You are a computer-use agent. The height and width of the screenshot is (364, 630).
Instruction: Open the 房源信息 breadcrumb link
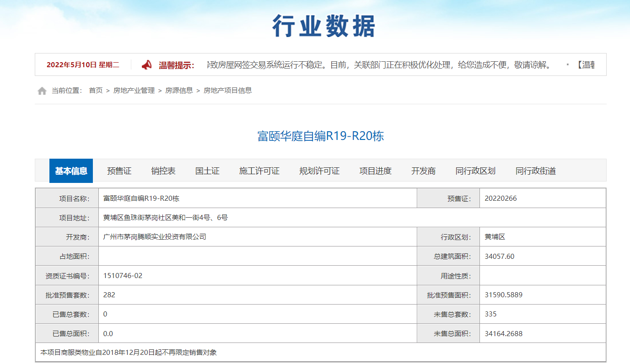click(179, 91)
